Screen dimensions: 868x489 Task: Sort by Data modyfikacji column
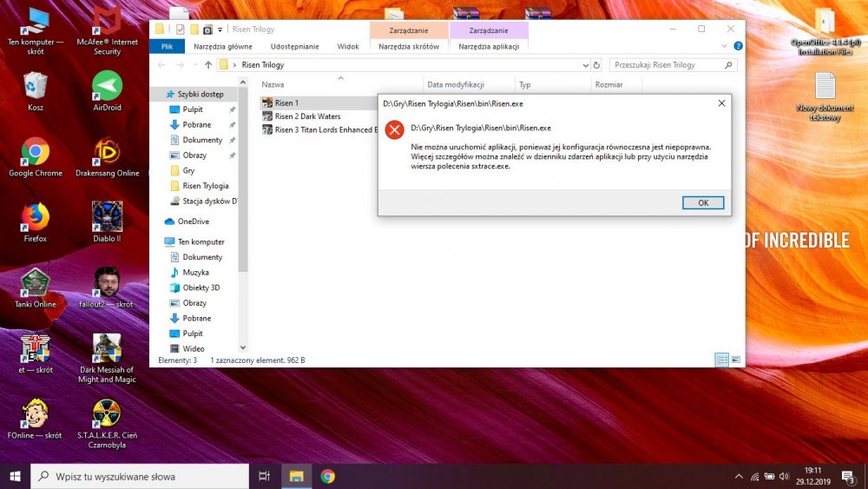[456, 85]
